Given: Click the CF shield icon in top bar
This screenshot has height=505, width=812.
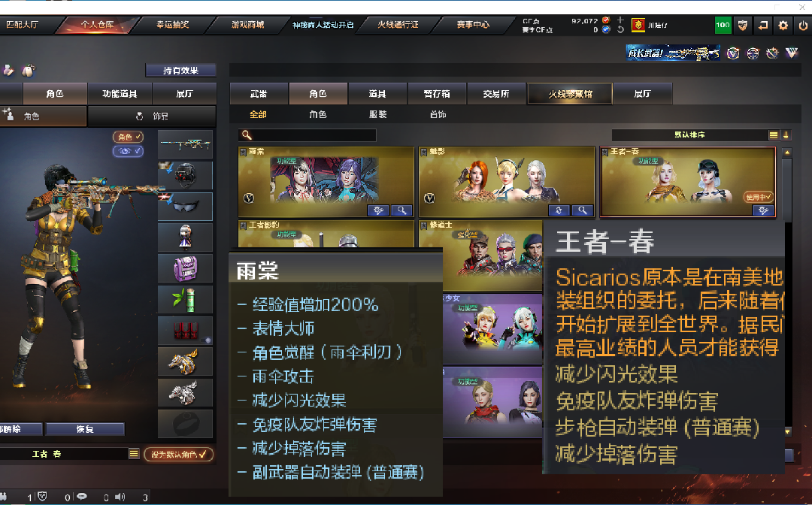Looking at the screenshot, I should 743,25.
